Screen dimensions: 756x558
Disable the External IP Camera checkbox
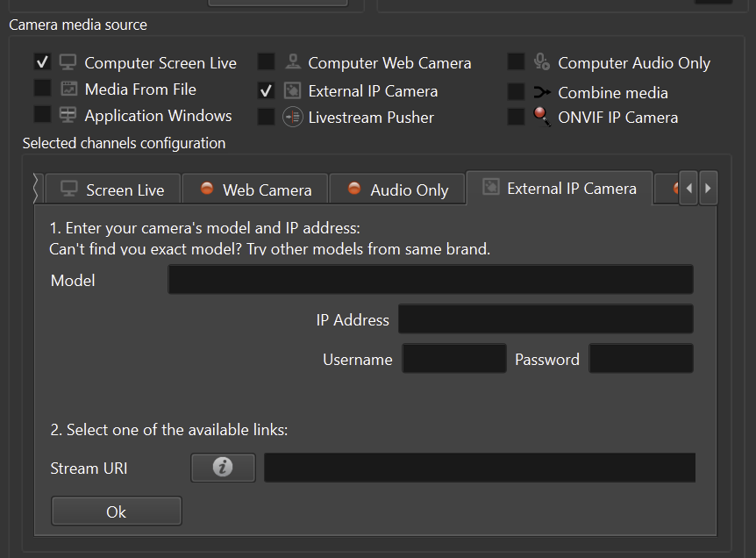pos(266,90)
